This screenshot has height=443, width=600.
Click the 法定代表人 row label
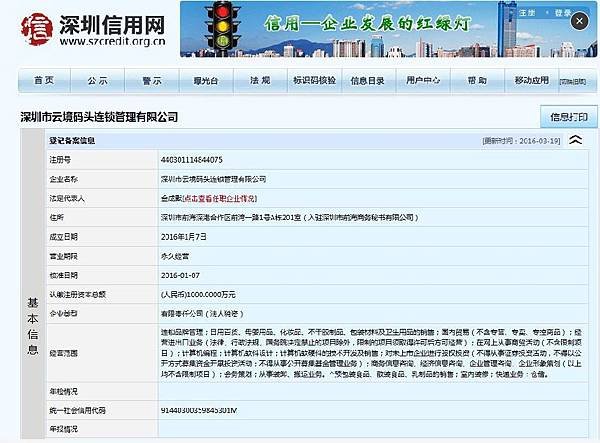[67, 198]
